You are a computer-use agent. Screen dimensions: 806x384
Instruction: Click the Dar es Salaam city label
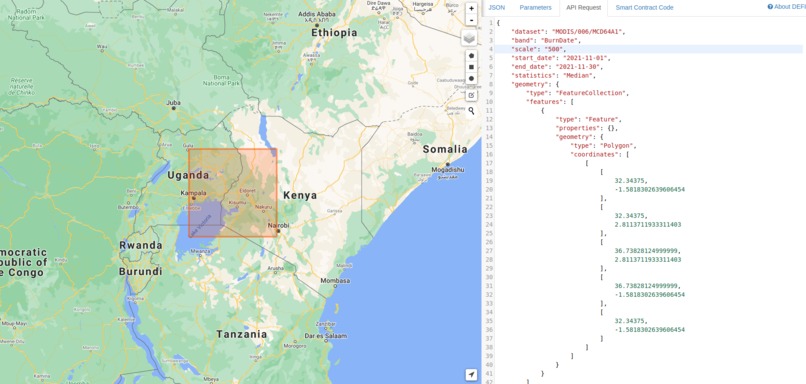click(326, 336)
